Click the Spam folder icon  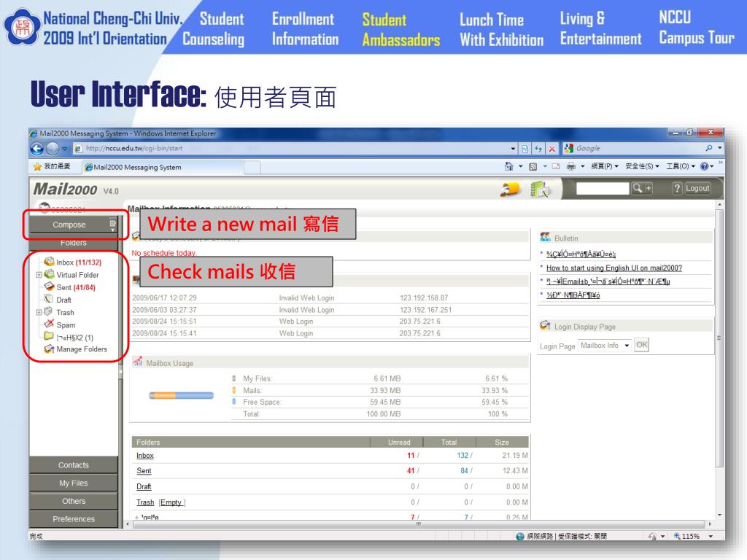49,324
